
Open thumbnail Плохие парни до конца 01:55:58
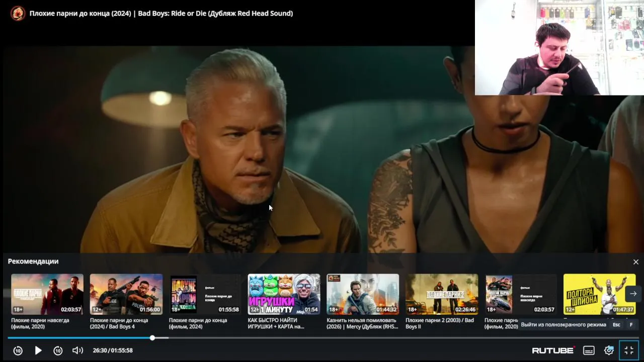coord(205,294)
